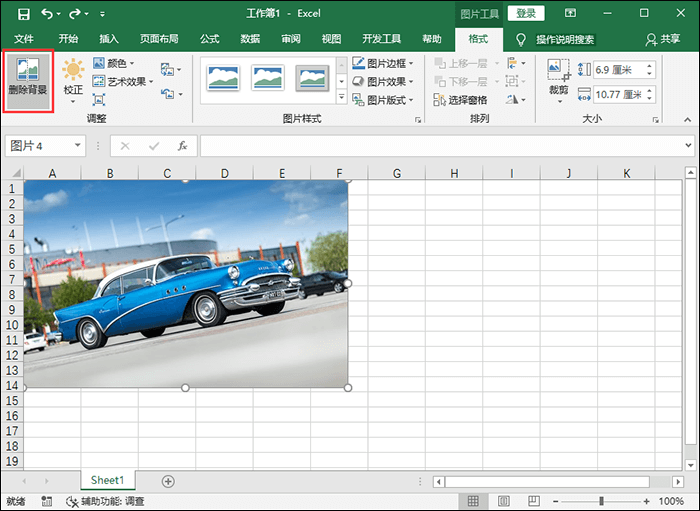Apply the third highlighted picture style

click(x=312, y=78)
